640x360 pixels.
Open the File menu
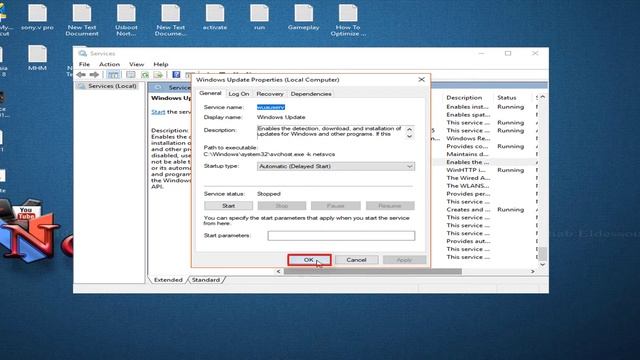coord(84,64)
